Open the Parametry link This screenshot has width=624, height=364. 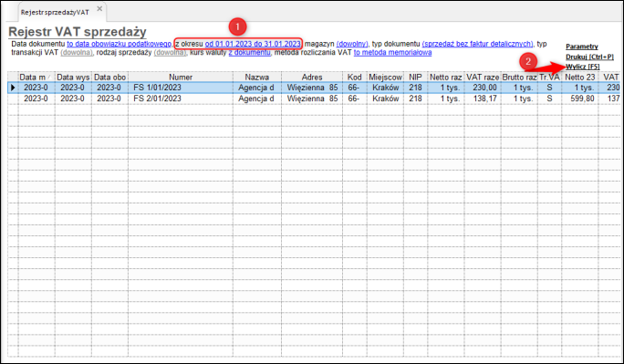pos(582,47)
